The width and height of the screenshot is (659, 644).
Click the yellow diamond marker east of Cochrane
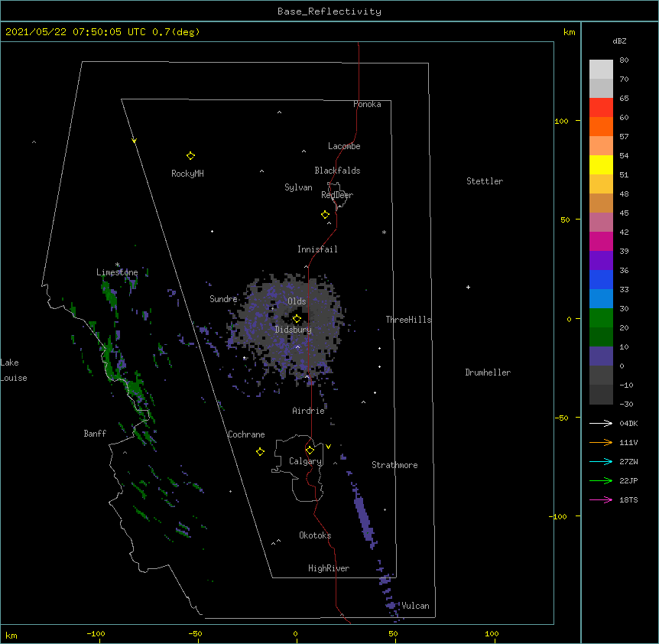click(x=260, y=451)
